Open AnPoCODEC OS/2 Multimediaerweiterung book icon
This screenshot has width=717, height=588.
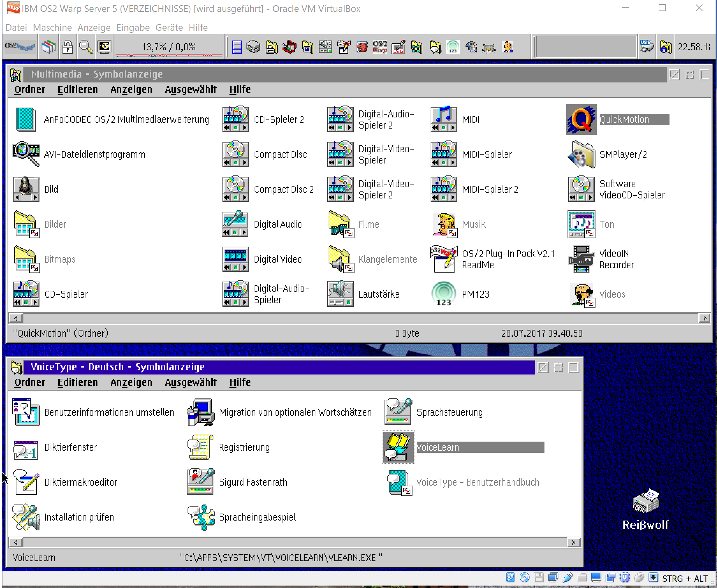tap(26, 119)
